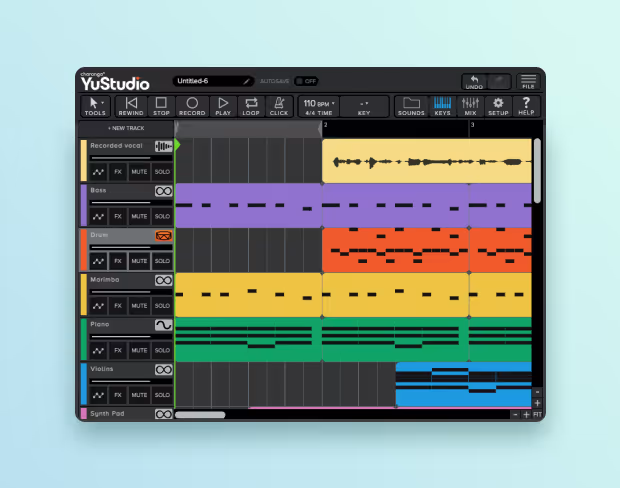Open the Key selector dropdown
This screenshot has width=620, height=488.
pyautogui.click(x=364, y=106)
